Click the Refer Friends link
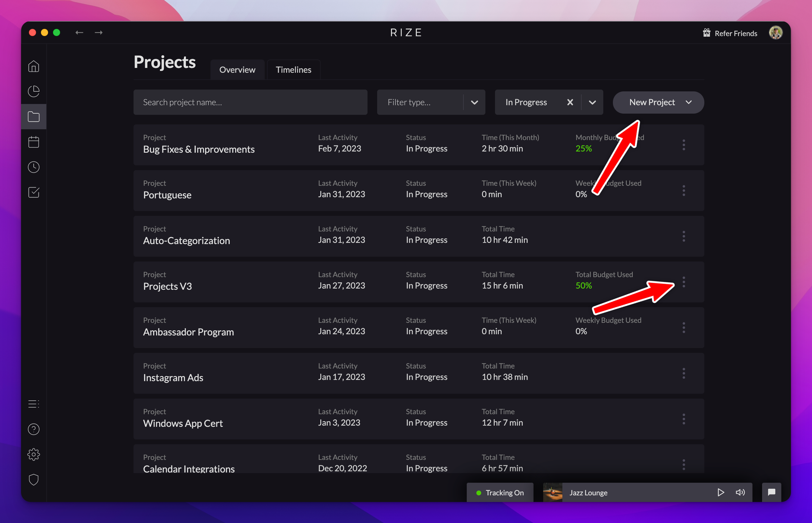The image size is (812, 523). [736, 33]
